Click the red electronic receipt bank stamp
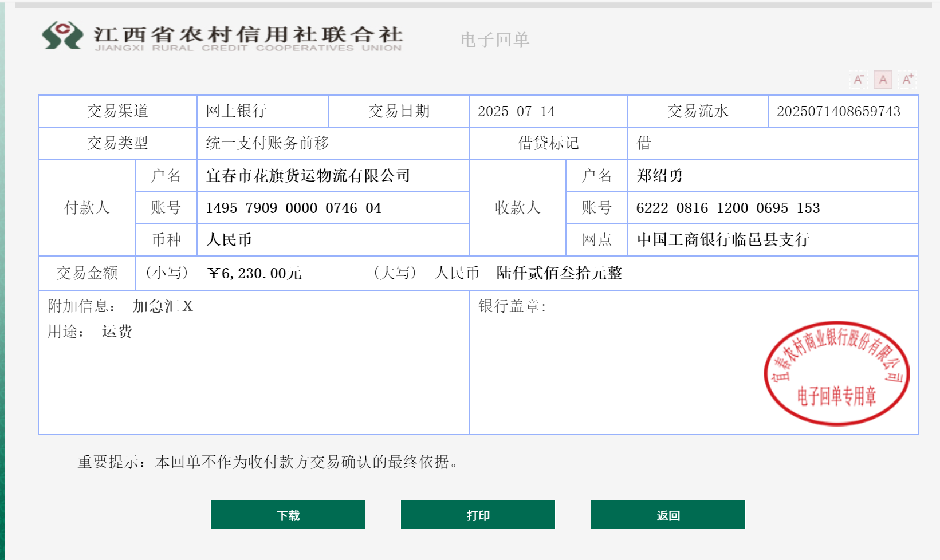Screen dimensions: 940x560 point(836,373)
